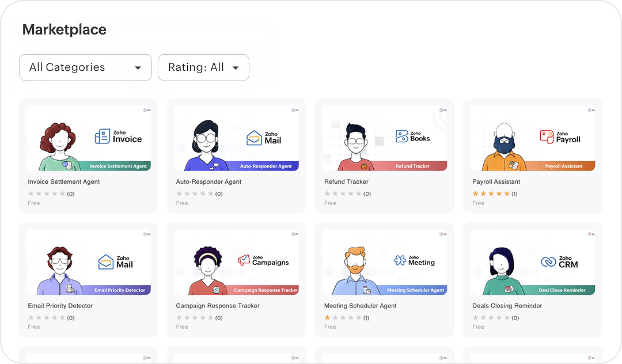Screen dimensions: 622x364
Task: Open the Invoice Settlement Agent listing
Action: (x=88, y=156)
